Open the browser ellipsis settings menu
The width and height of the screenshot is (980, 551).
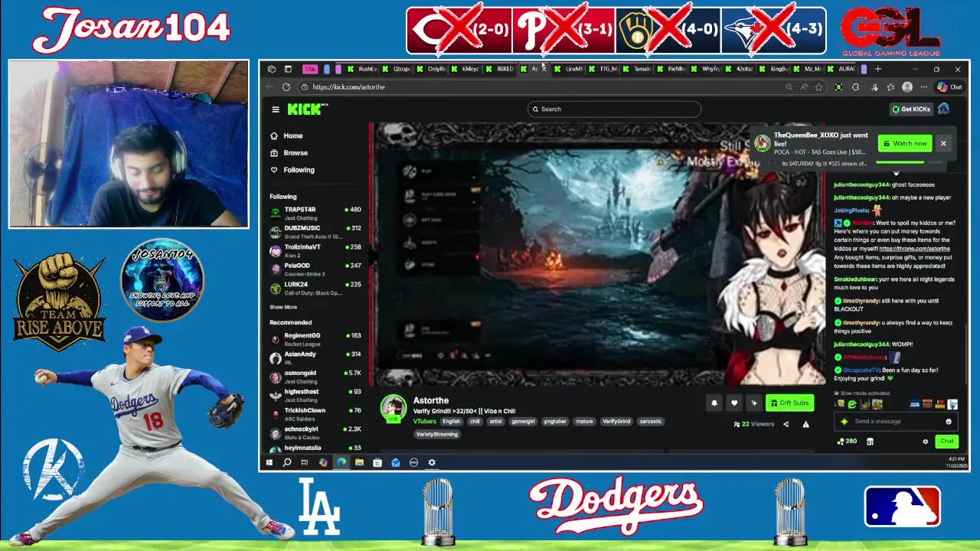click(x=923, y=87)
